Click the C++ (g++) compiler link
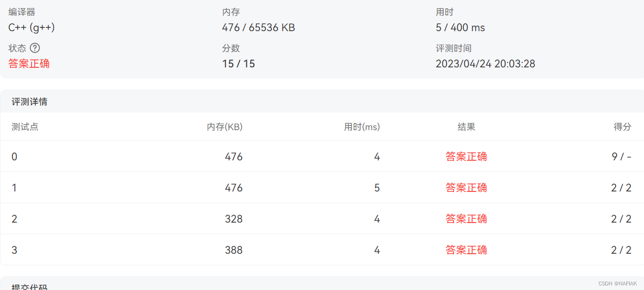The width and height of the screenshot is (644, 290). pos(31,27)
